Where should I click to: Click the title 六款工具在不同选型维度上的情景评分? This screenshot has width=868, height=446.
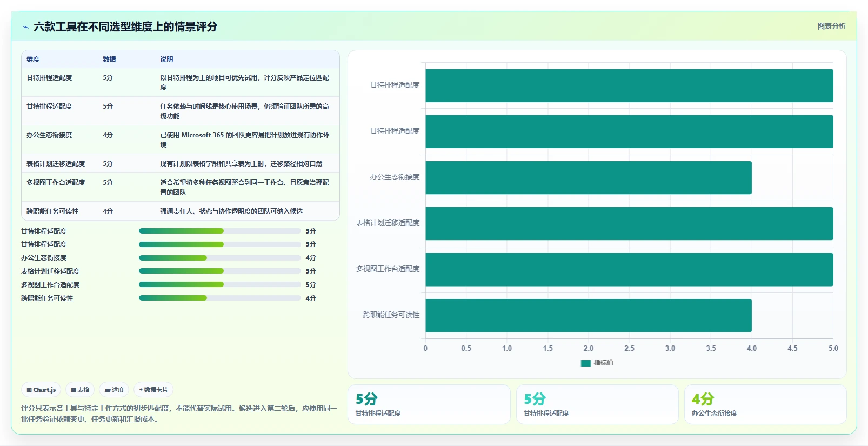pos(125,26)
